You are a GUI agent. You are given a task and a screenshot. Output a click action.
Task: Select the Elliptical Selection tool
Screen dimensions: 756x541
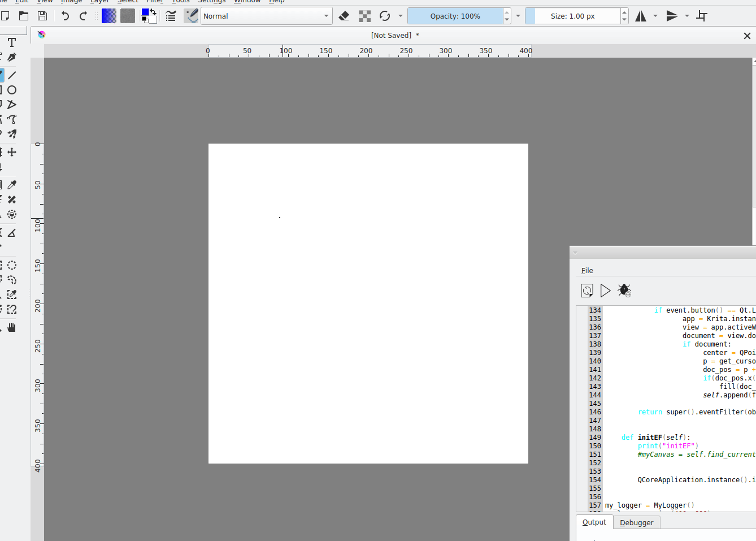pyautogui.click(x=12, y=265)
